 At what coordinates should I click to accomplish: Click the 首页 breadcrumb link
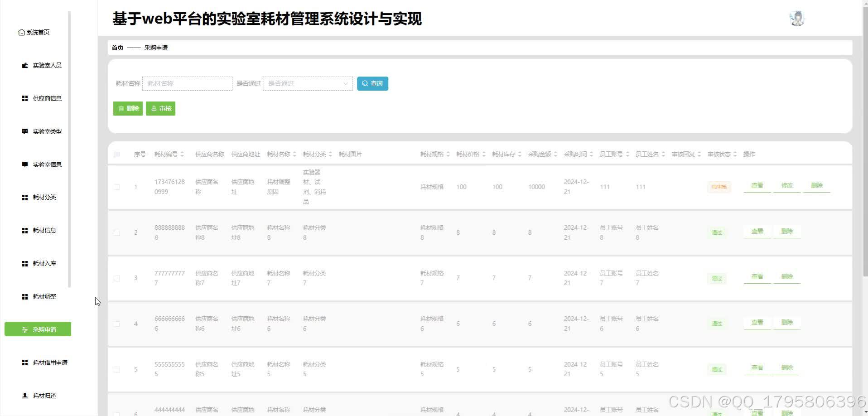(117, 48)
